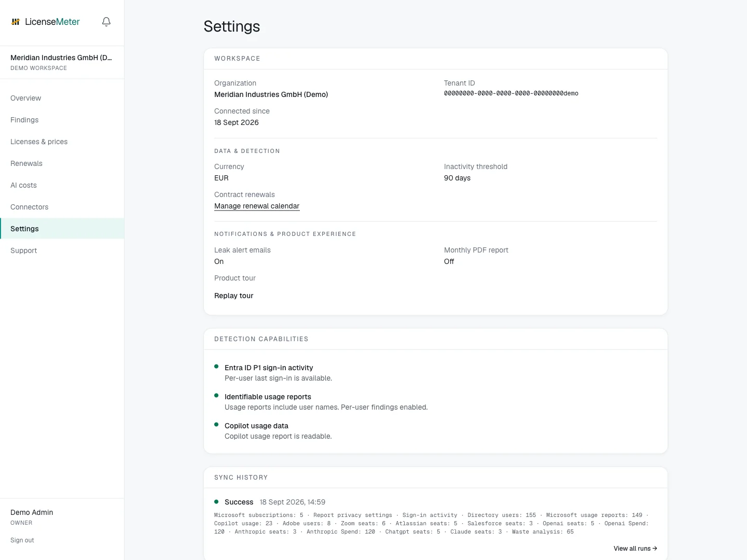Open View all runs link

click(x=635, y=548)
